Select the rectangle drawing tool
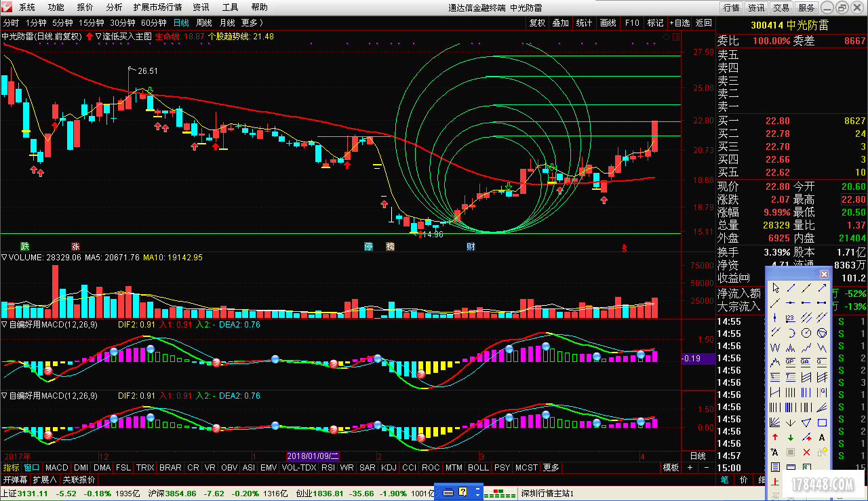The height and width of the screenshot is (501, 868). pos(822,422)
